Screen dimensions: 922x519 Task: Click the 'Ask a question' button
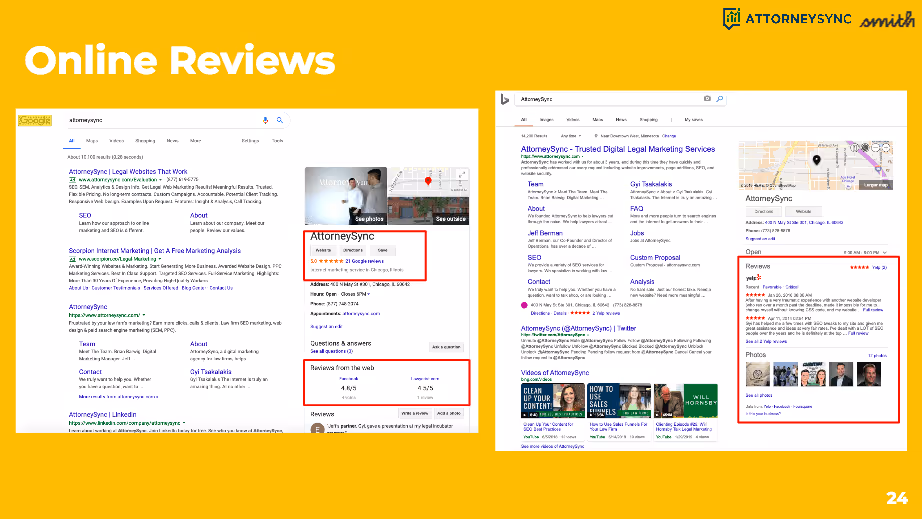click(x=446, y=347)
